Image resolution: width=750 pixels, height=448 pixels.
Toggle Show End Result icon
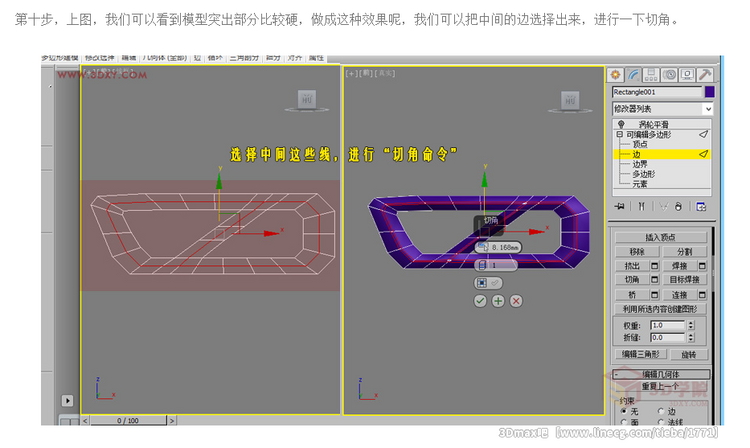pyautogui.click(x=641, y=207)
